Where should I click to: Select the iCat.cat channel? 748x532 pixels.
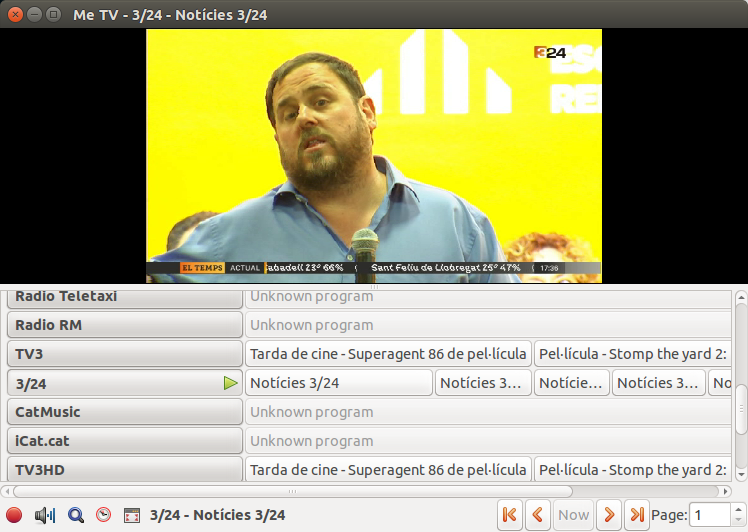pyautogui.click(x=124, y=441)
